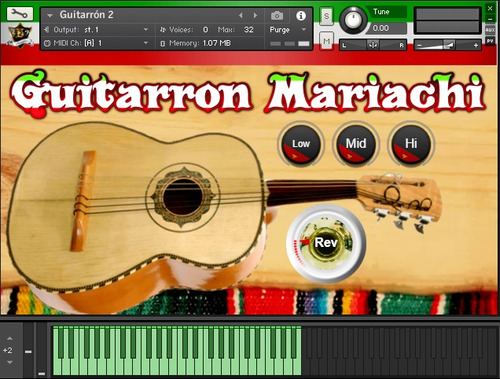
Task: Play the lowest green key on the keyboard
Action: [x=58, y=367]
